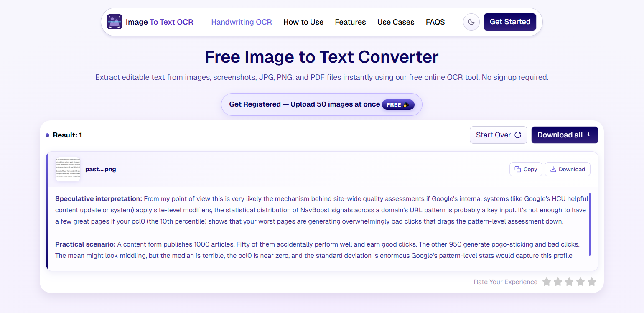
Task: Click the 'Speculative interpretation:' bold text
Action: 99,198
